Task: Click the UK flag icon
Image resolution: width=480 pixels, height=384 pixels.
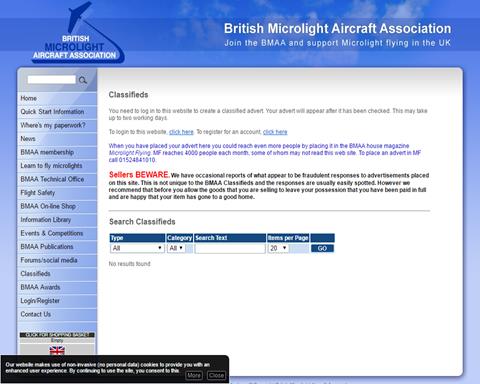Action: [x=57, y=351]
